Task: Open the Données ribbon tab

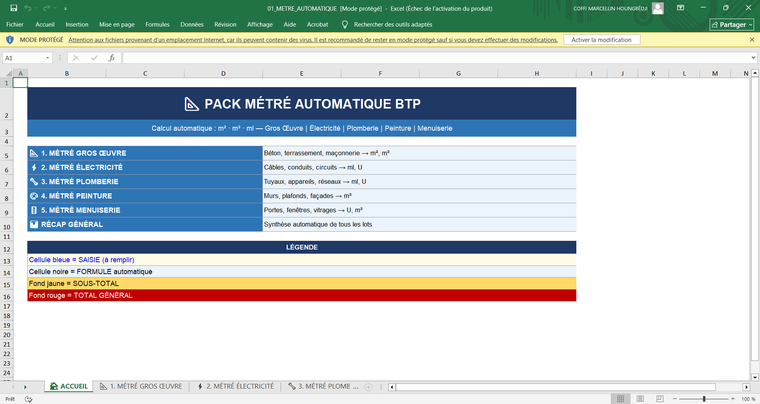Action: pyautogui.click(x=192, y=23)
